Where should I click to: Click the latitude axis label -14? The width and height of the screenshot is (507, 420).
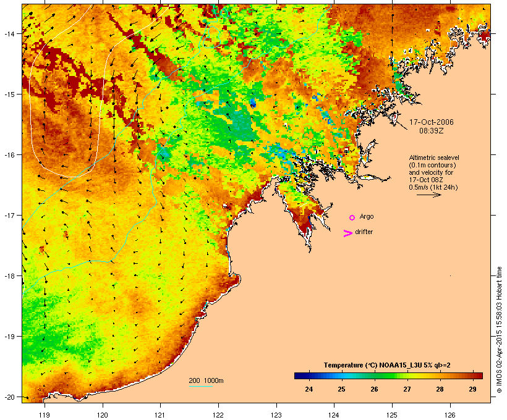9,33
